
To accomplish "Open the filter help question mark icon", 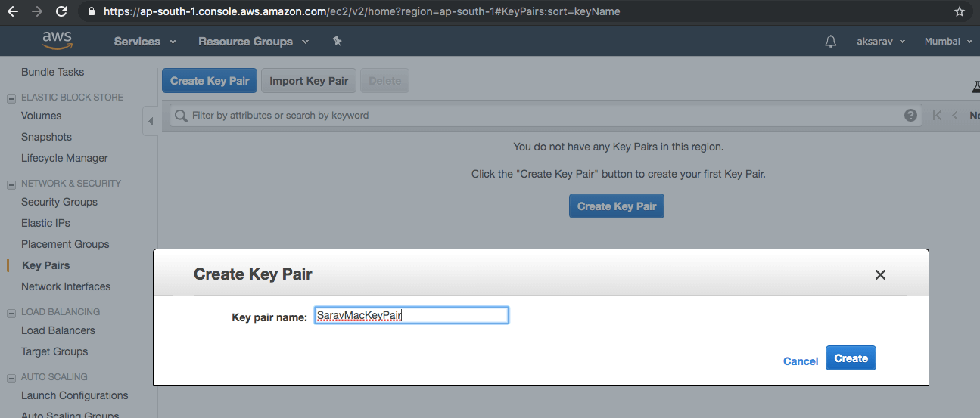I will coord(910,116).
